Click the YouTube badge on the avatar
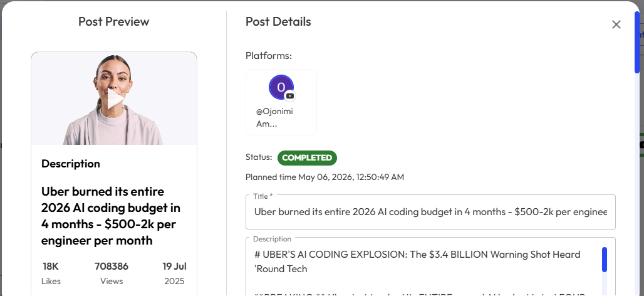The width and height of the screenshot is (644, 296). (x=290, y=96)
